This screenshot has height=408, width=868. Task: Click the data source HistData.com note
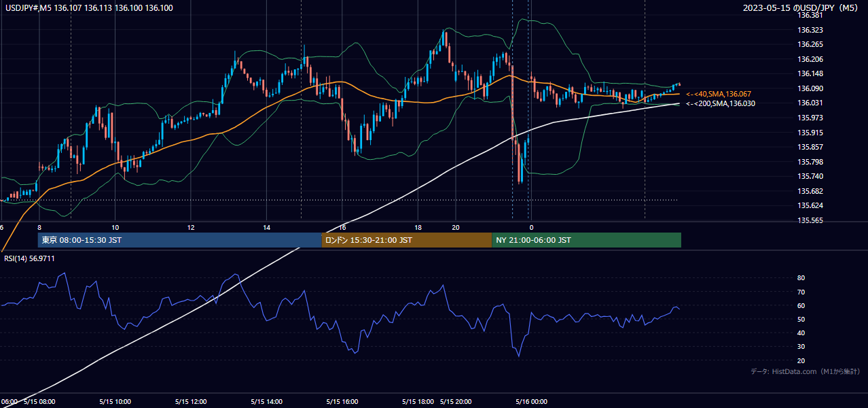[806, 371]
